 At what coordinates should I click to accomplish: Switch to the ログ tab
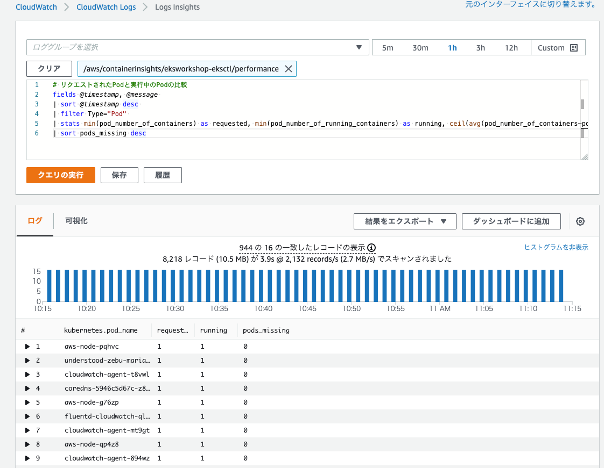point(34,220)
